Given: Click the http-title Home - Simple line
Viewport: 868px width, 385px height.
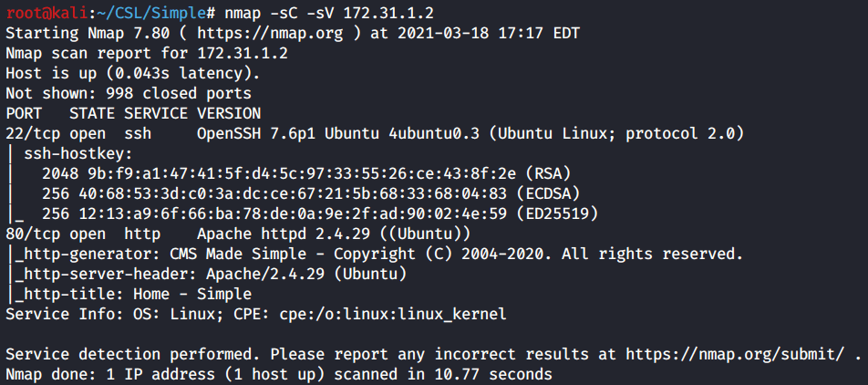Looking at the screenshot, I should (x=133, y=294).
